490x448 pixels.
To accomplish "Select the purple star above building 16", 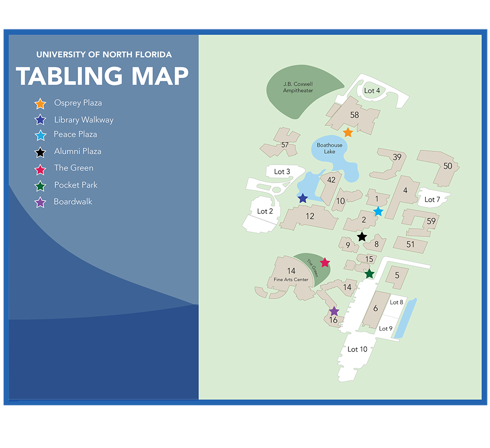I will pos(334,311).
